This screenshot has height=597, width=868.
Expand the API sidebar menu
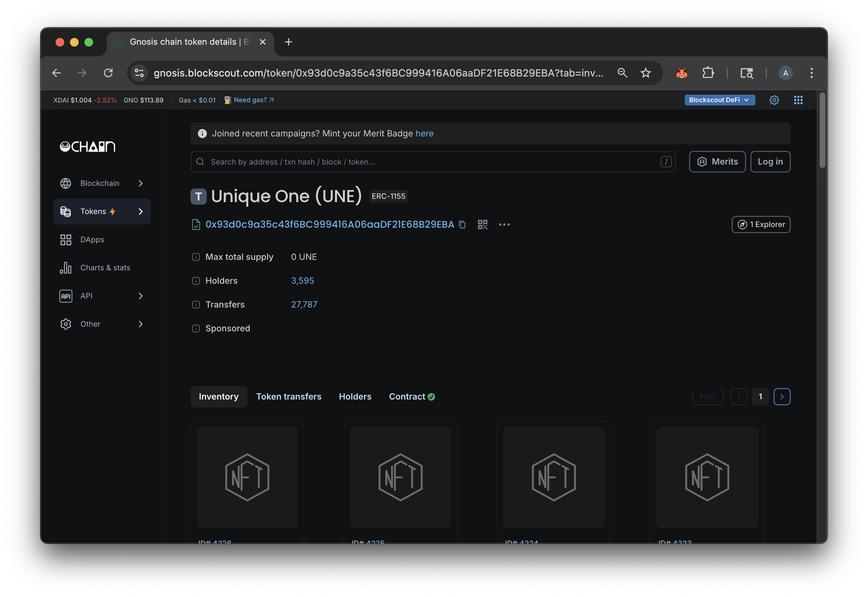[86, 296]
